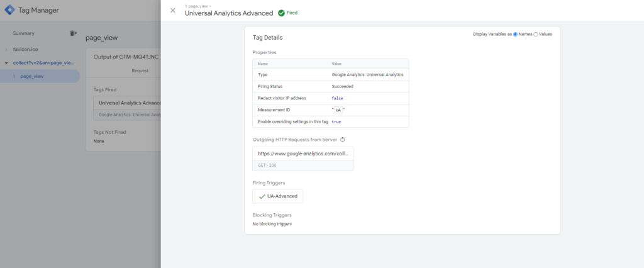The image size is (644, 268).
Task: Close the Universal Analytics Advanced panel
Action: (173, 11)
